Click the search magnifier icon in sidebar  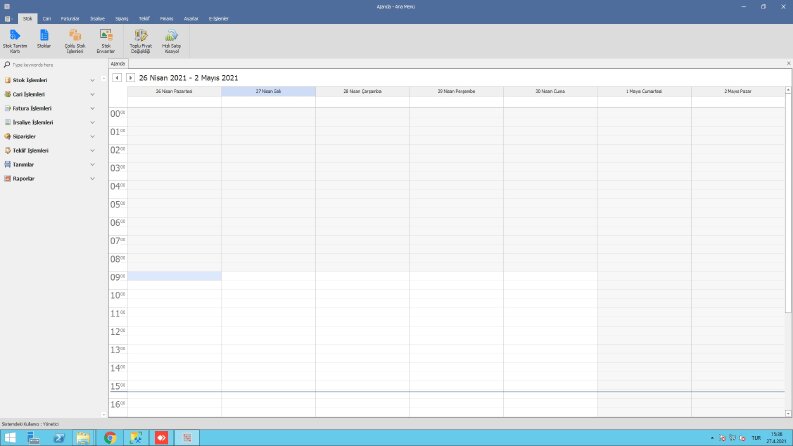point(7,65)
